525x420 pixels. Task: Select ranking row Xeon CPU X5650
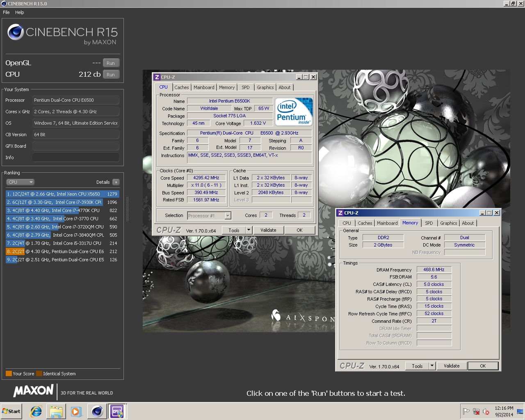pos(62,194)
